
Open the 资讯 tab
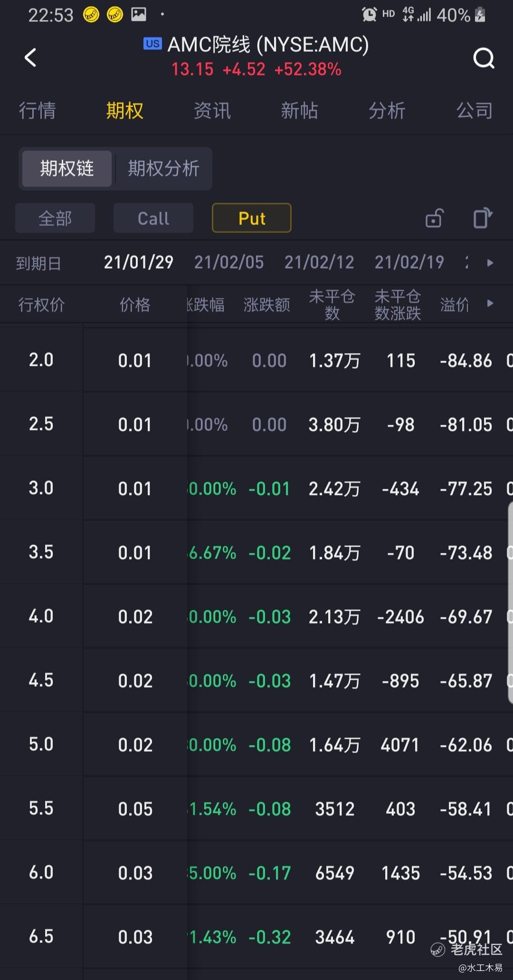click(x=212, y=111)
